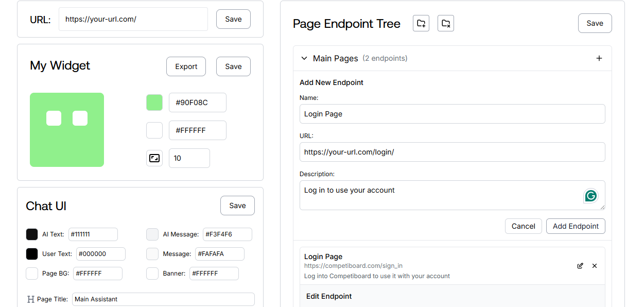Viewport: 644px width, 307px height.
Task: Click the remove folder icon
Action: click(x=446, y=23)
